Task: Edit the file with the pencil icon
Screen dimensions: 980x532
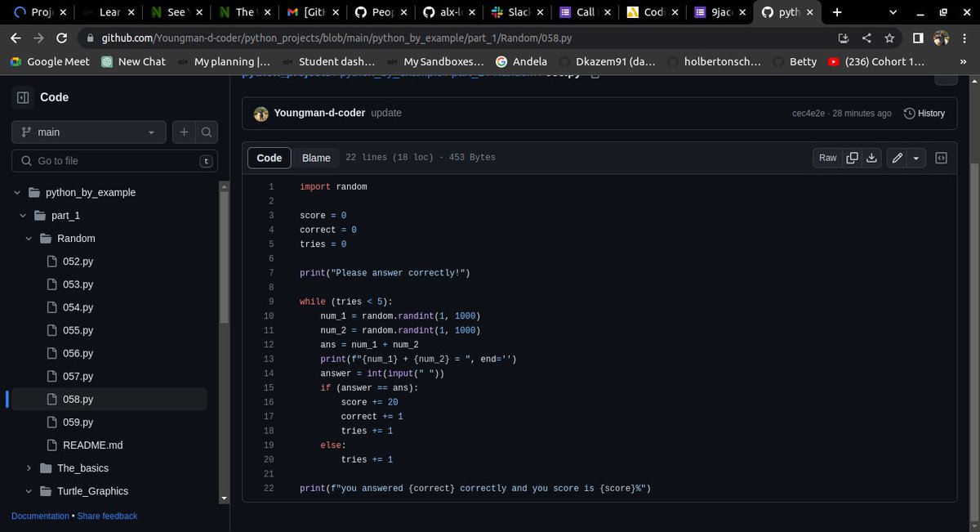Action: [898, 158]
